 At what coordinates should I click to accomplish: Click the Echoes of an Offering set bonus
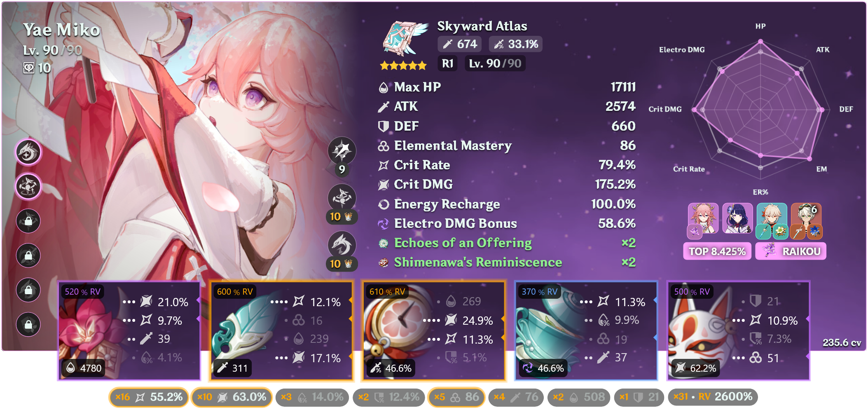(x=507, y=243)
